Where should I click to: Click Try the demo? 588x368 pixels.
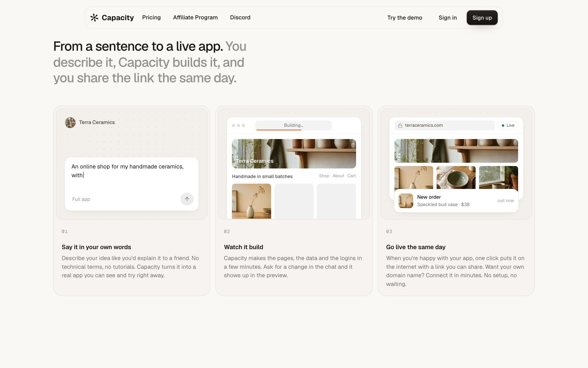click(405, 18)
